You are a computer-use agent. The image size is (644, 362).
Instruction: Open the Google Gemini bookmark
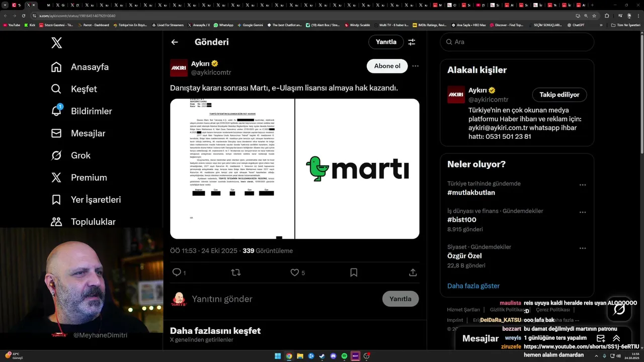[250, 25]
